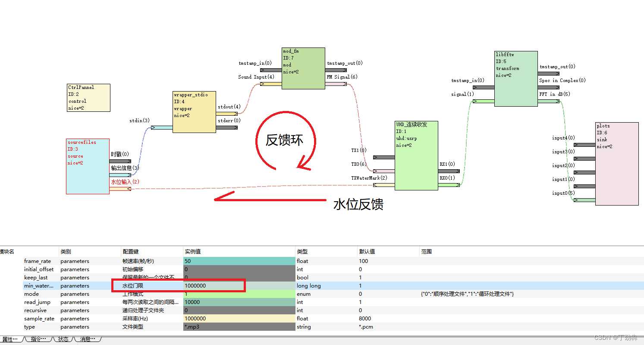Edit the initial_offset instance value

pos(239,269)
